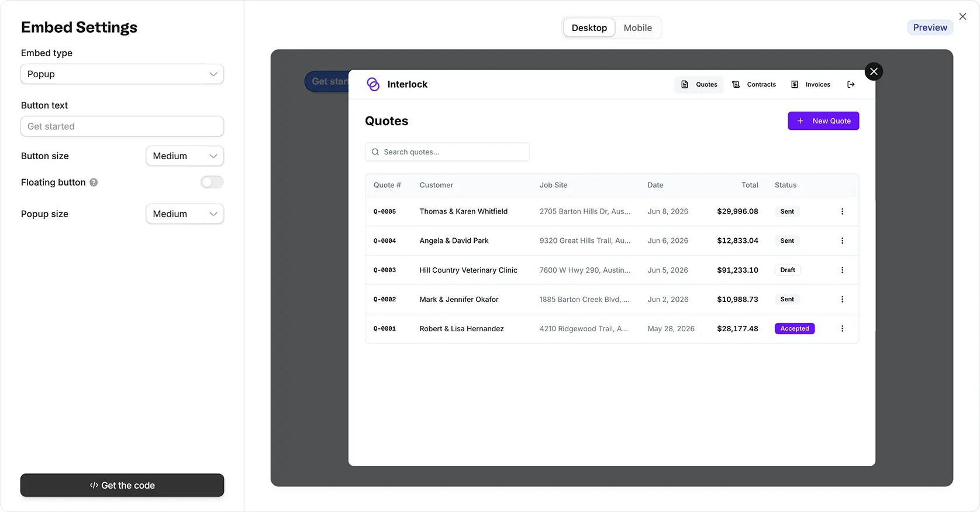Close the popup with the black X
The image size is (980, 512).
tap(874, 71)
